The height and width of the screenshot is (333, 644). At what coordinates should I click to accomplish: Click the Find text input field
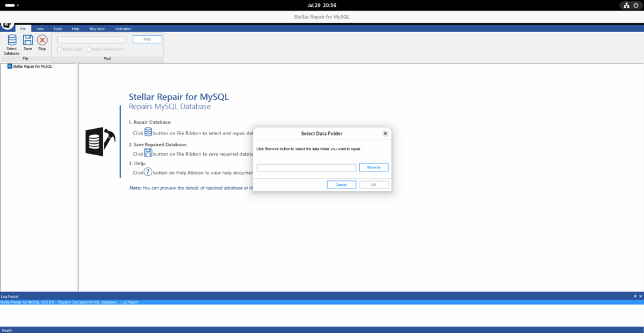point(92,40)
